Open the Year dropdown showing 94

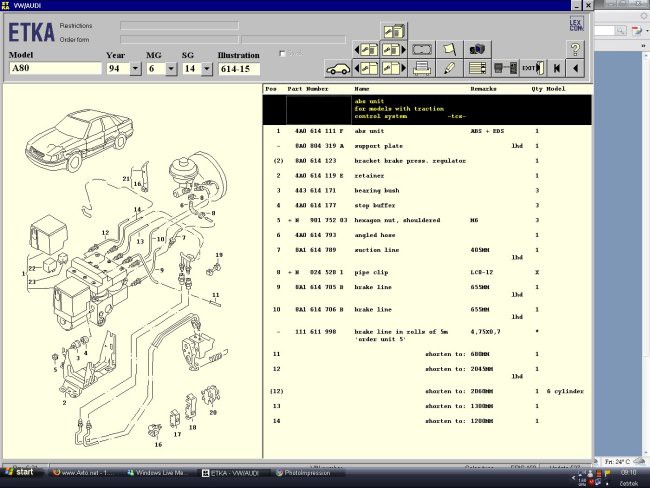tap(135, 69)
